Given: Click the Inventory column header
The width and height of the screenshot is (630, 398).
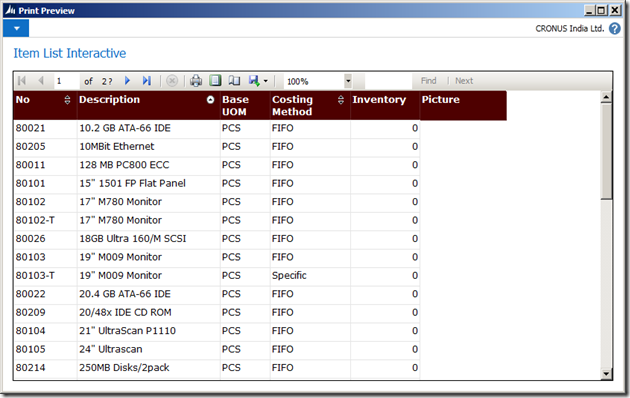Looking at the screenshot, I should 379,100.
